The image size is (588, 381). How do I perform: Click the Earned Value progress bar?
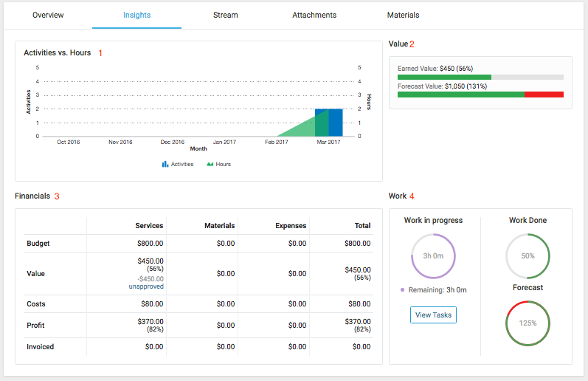[x=480, y=77]
